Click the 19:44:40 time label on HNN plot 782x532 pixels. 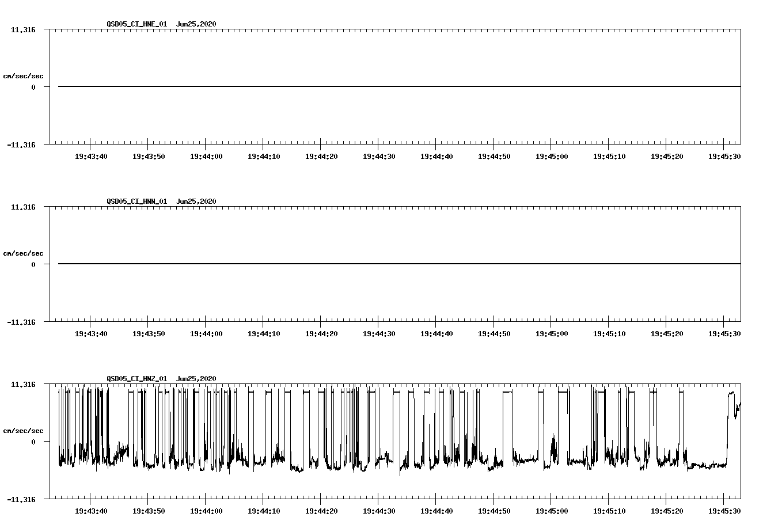click(x=436, y=333)
